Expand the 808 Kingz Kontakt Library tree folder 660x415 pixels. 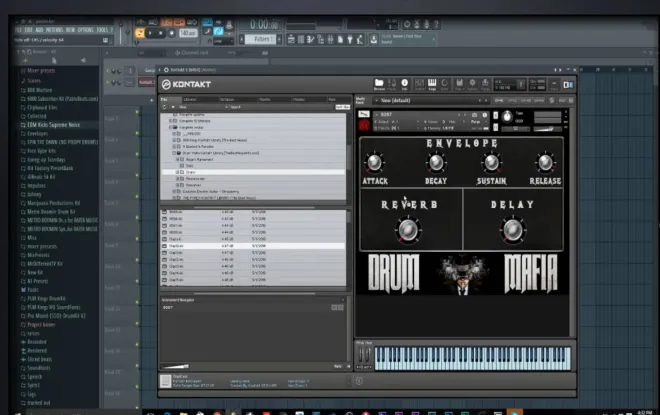coord(174,140)
